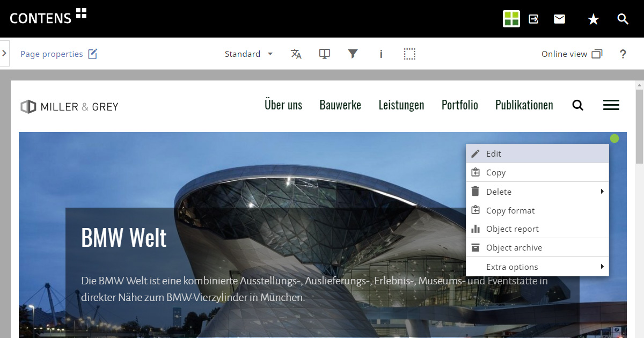
Task: Click the green status dot on banner
Action: [614, 139]
